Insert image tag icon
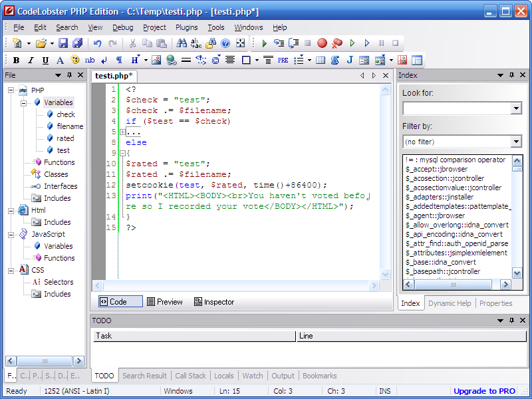This screenshot has height=399, width=532. 156,61
